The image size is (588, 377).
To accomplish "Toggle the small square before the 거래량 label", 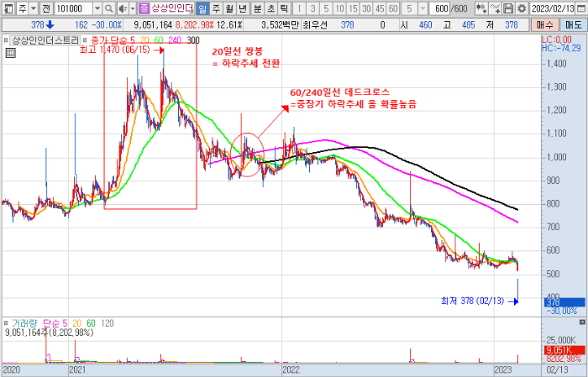I will coord(6,323).
